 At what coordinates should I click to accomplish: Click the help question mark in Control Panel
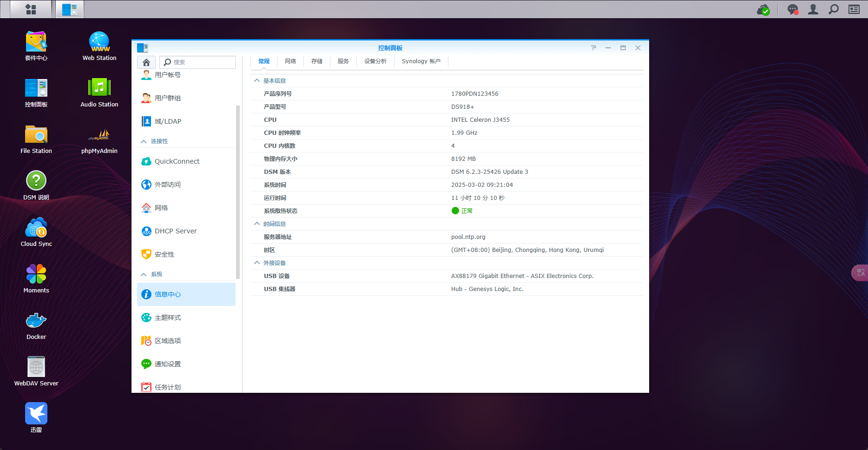593,48
